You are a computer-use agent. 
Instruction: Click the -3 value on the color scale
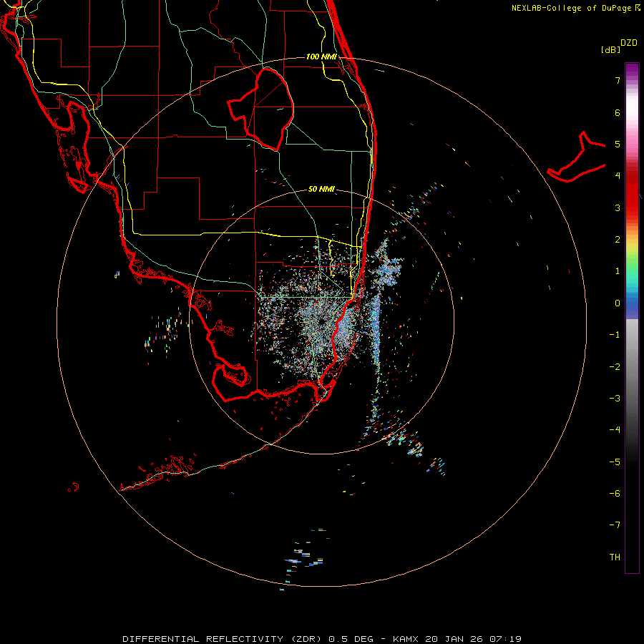(615, 399)
